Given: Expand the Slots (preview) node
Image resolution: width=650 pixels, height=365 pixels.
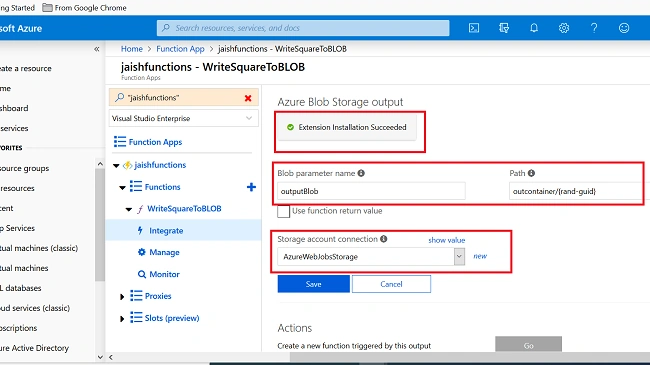Looking at the screenshot, I should click(122, 319).
